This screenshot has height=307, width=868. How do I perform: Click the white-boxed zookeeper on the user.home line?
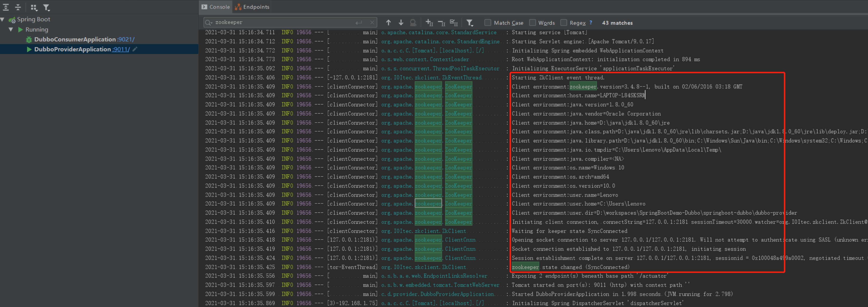click(428, 203)
